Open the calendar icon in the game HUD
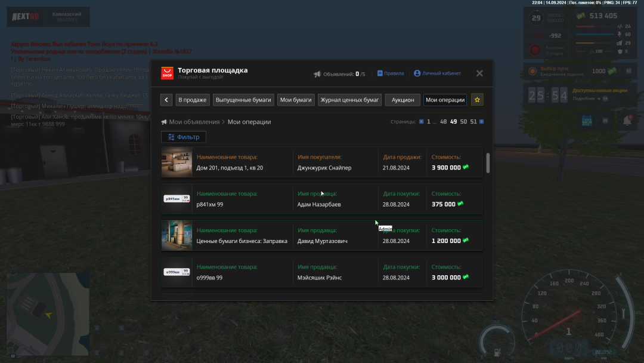 click(x=587, y=121)
